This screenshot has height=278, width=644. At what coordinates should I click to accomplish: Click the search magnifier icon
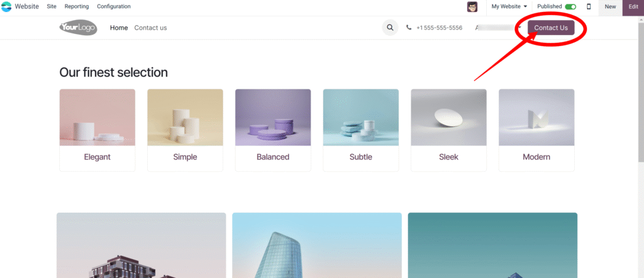(x=390, y=28)
